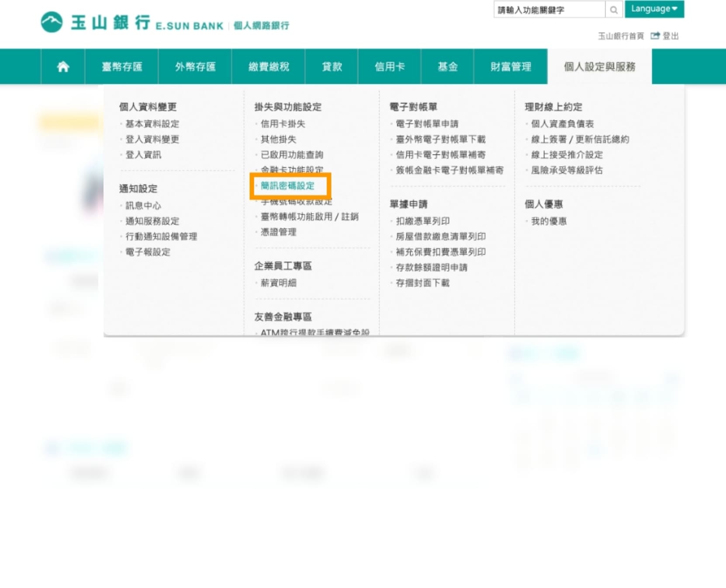Click the 個人網路銀行 header text
Viewport: 726px width, 588px height.
[261, 25]
